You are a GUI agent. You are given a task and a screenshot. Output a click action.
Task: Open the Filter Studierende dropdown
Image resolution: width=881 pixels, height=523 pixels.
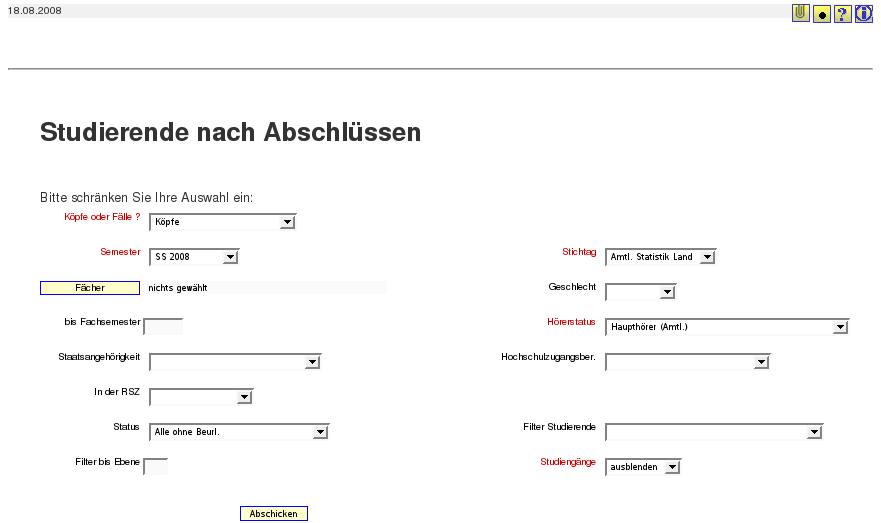(714, 432)
